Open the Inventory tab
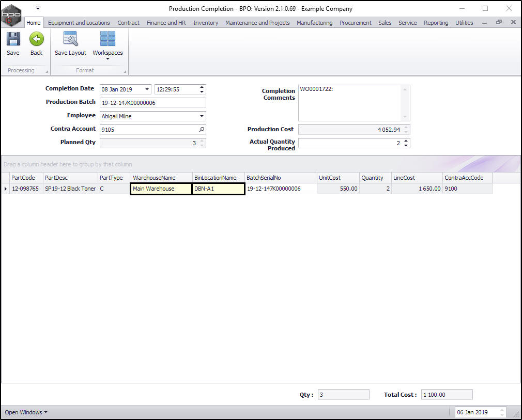Image resolution: width=522 pixels, height=420 pixels. coord(206,23)
